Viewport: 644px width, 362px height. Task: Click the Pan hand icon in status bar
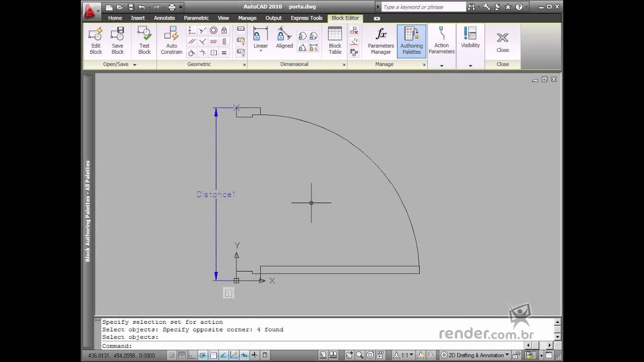click(x=349, y=355)
